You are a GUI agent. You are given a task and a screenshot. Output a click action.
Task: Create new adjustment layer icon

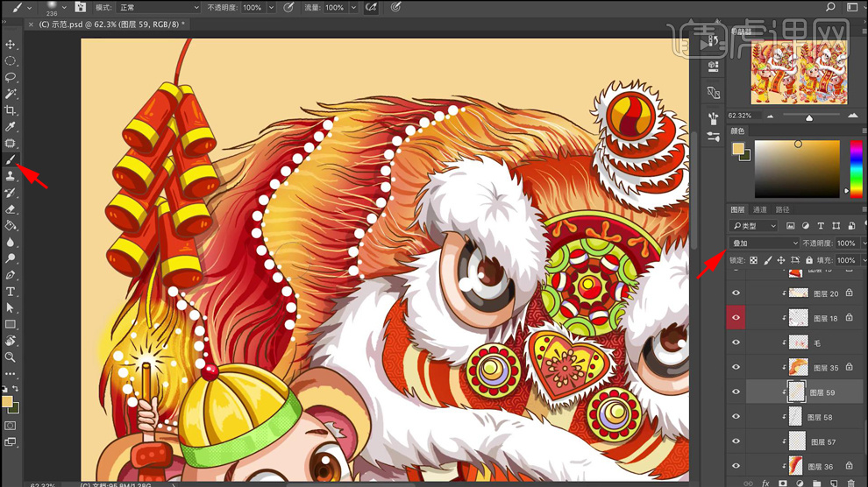[800, 483]
